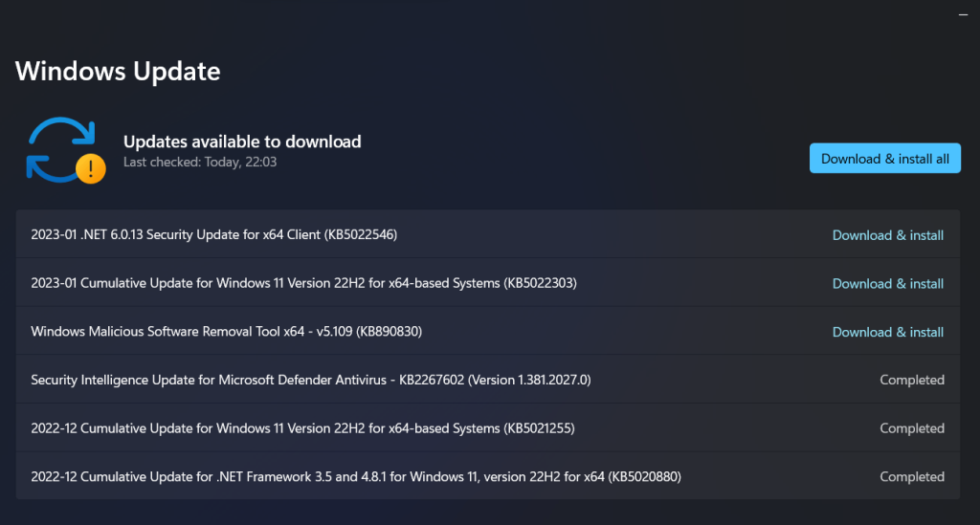Download & install the Malicious Software Removal Tool KB890830
The image size is (980, 525).
887,332
